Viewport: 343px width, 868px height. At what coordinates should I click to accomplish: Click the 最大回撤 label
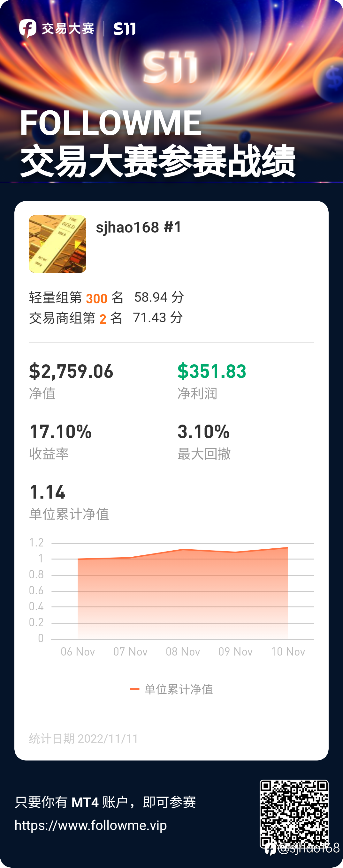click(x=204, y=454)
